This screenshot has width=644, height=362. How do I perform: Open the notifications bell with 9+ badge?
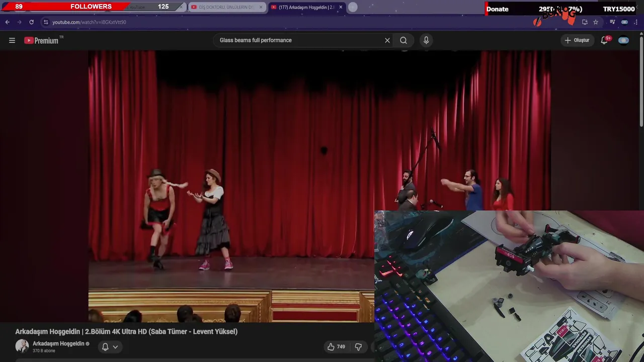pyautogui.click(x=605, y=40)
